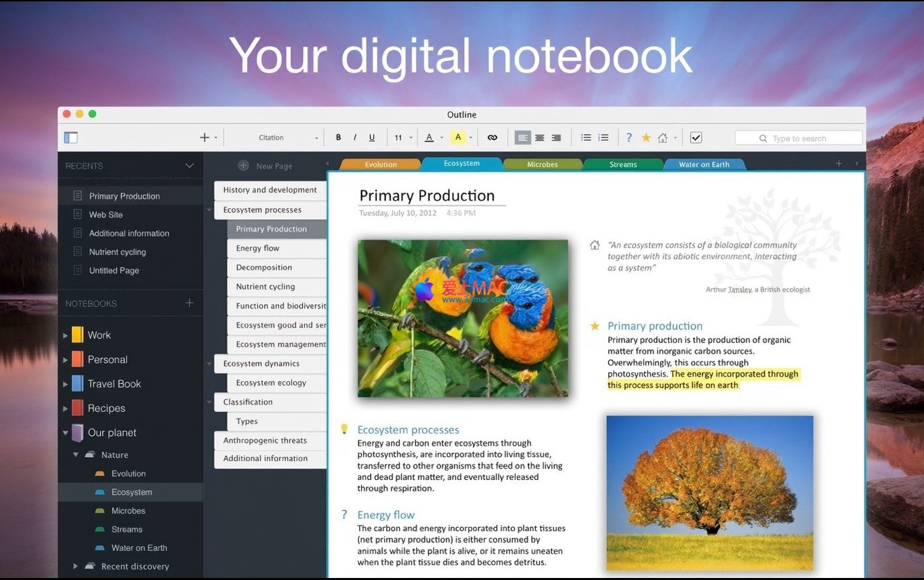The width and height of the screenshot is (924, 580).
Task: Insert a numbered list
Action: tap(604, 138)
